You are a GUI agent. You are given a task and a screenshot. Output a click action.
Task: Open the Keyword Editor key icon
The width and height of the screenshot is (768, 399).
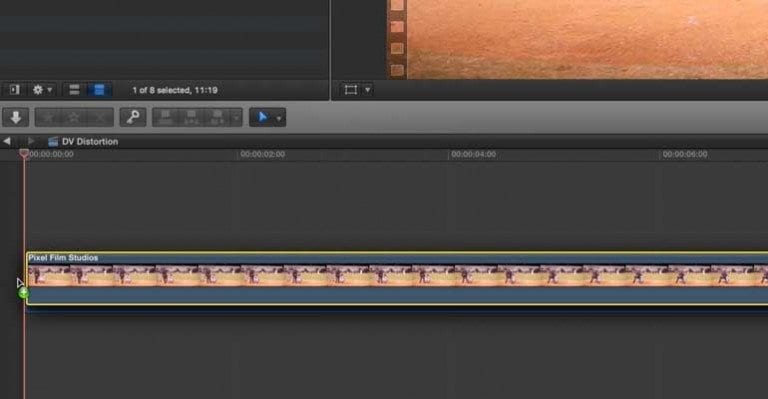[x=133, y=117]
